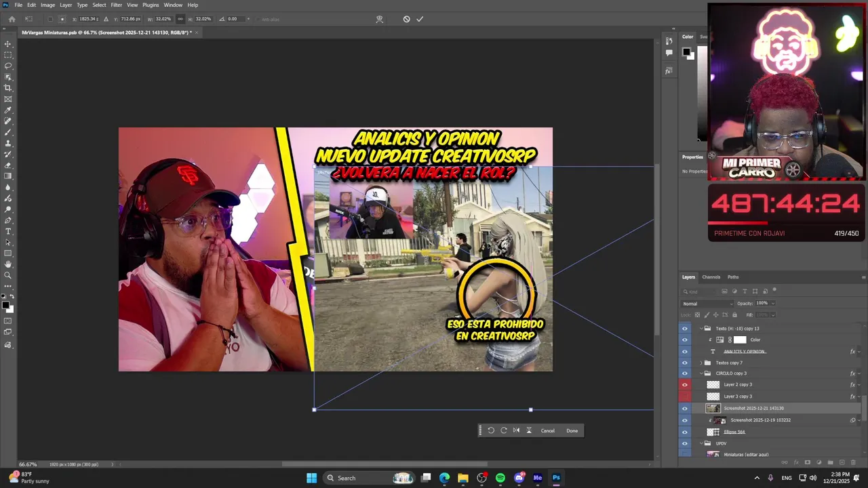Toggle the maintain aspect ratio link
Image resolution: width=868 pixels, height=488 pixels.
click(x=180, y=19)
